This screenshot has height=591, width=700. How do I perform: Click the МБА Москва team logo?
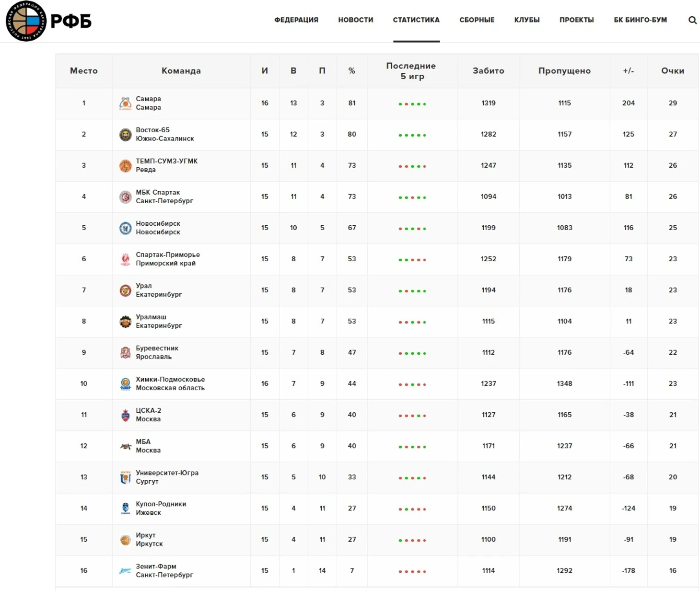pos(125,446)
